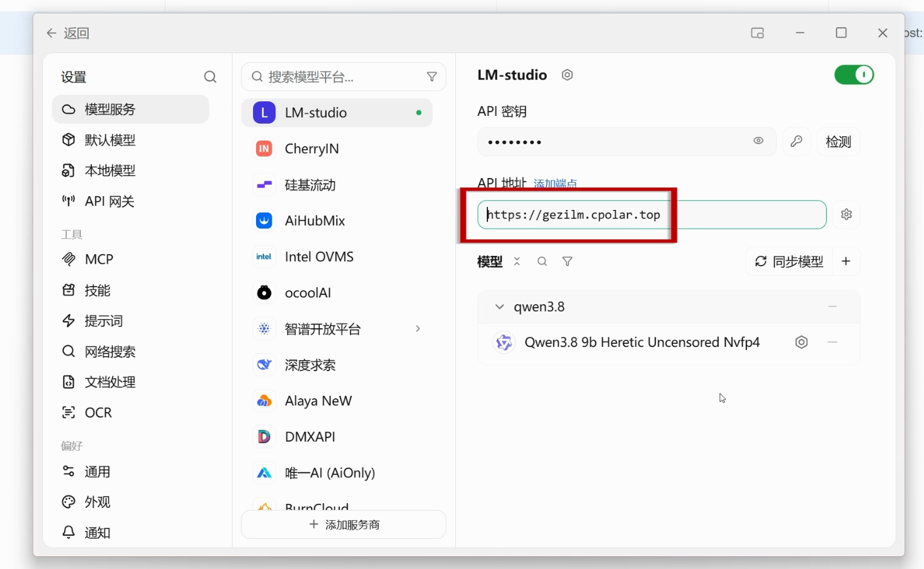This screenshot has height=569, width=924.
Task: Select the ocoolAI provider
Action: [337, 293]
